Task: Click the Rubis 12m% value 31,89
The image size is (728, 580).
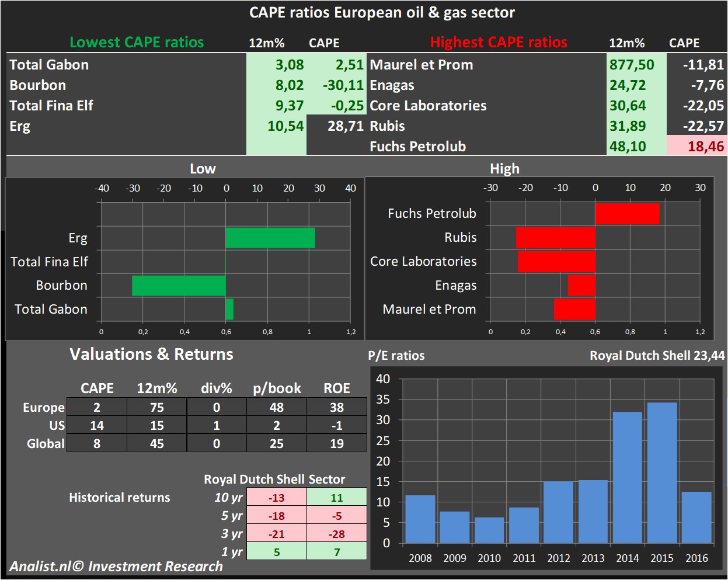Action: point(628,126)
